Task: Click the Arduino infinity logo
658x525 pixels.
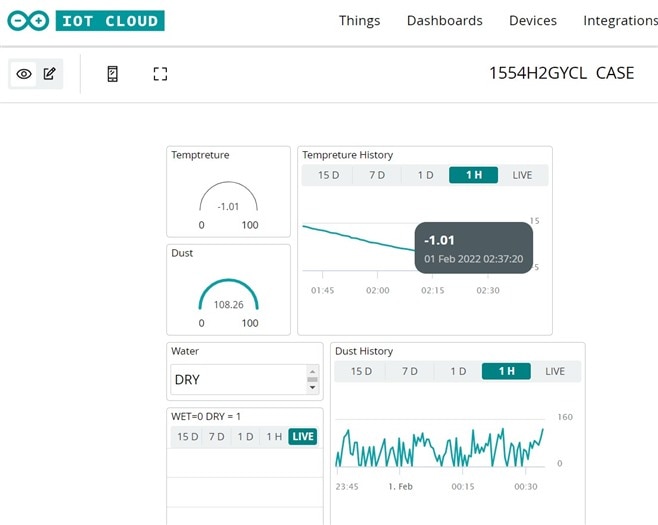Action: click(28, 21)
